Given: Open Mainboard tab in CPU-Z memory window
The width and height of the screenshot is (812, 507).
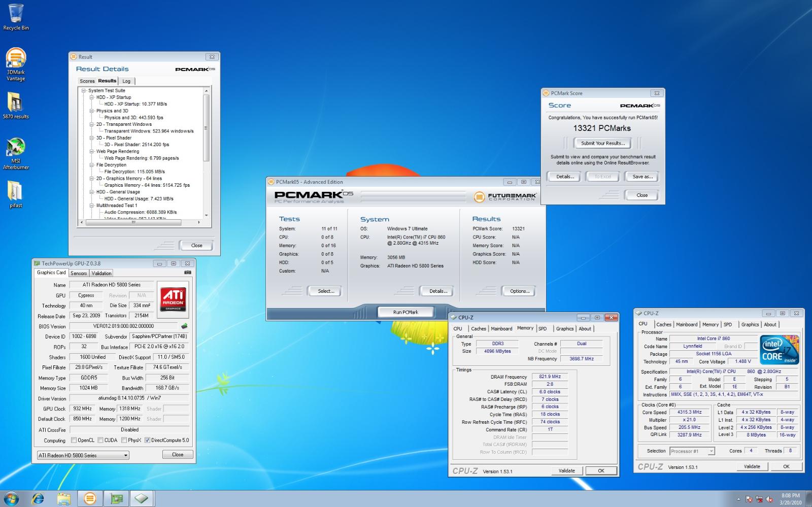Looking at the screenshot, I should coord(501,329).
